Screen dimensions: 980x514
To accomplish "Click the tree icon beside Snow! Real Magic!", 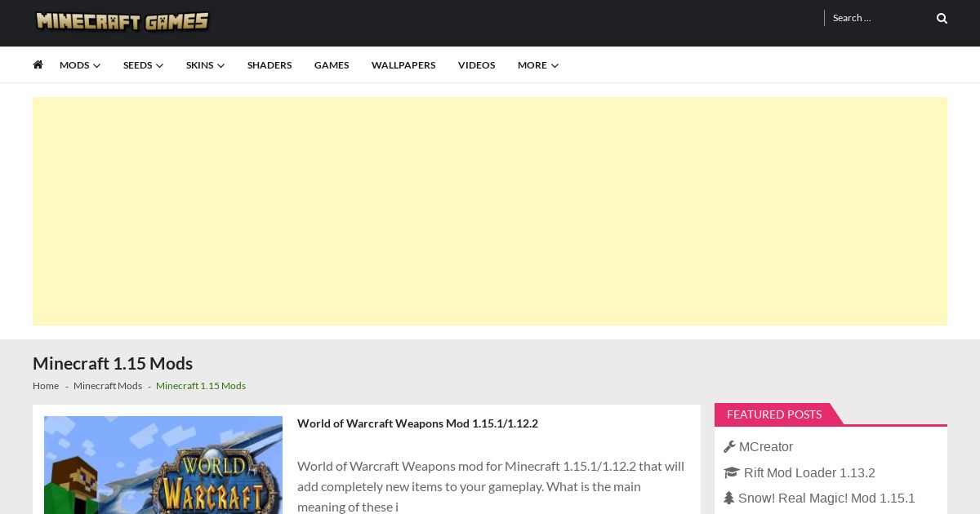I will coord(728,498).
